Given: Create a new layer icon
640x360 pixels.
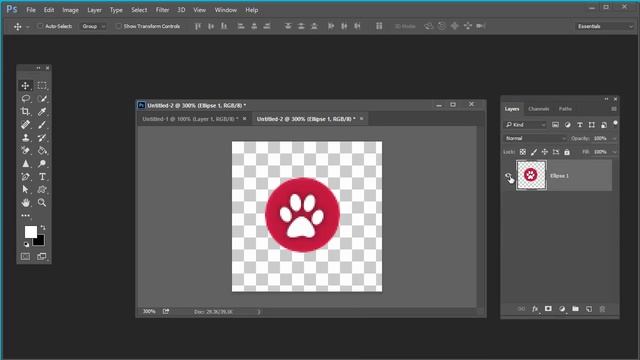Looking at the screenshot, I should tap(589, 309).
